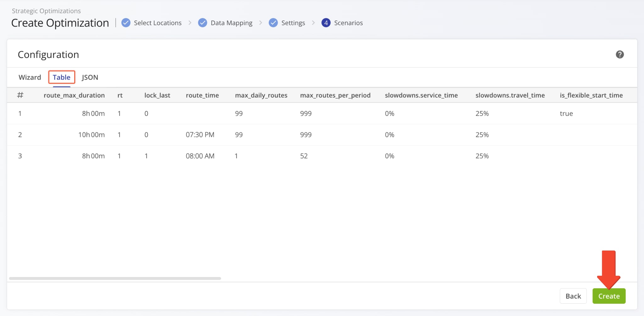The image size is (644, 316).
Task: Toggle is_flexible_start_time value for scenario 1
Action: click(566, 114)
